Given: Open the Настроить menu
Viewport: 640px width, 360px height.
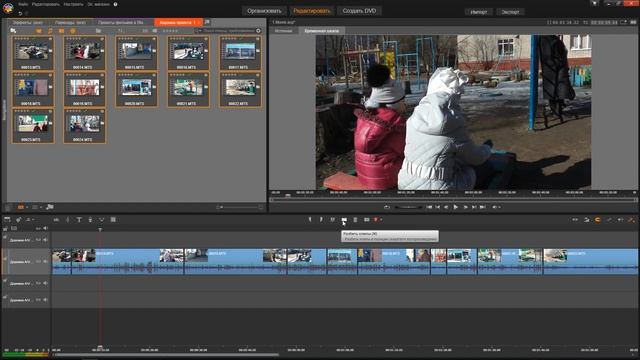Looking at the screenshot, I should pos(73,4).
